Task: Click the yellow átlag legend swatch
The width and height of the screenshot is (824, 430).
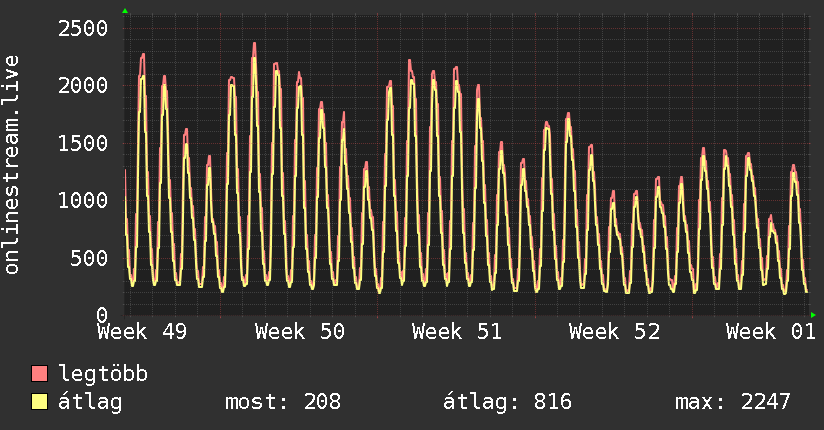Action: 39,402
